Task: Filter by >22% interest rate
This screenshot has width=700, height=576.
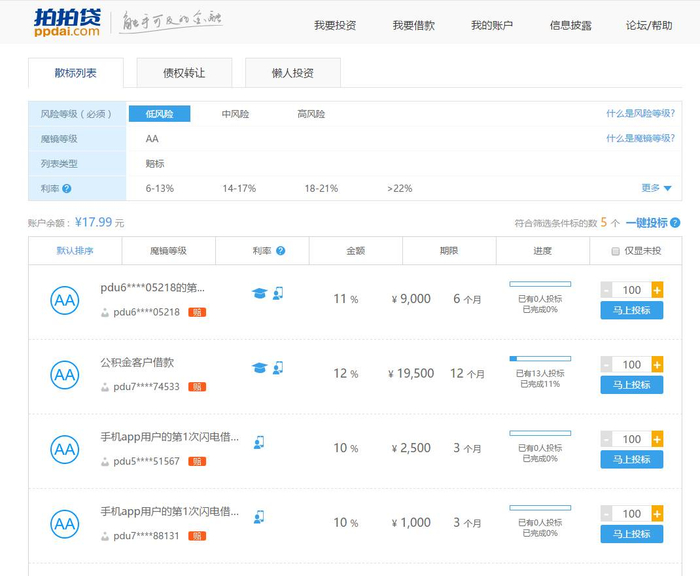Action: [x=400, y=188]
